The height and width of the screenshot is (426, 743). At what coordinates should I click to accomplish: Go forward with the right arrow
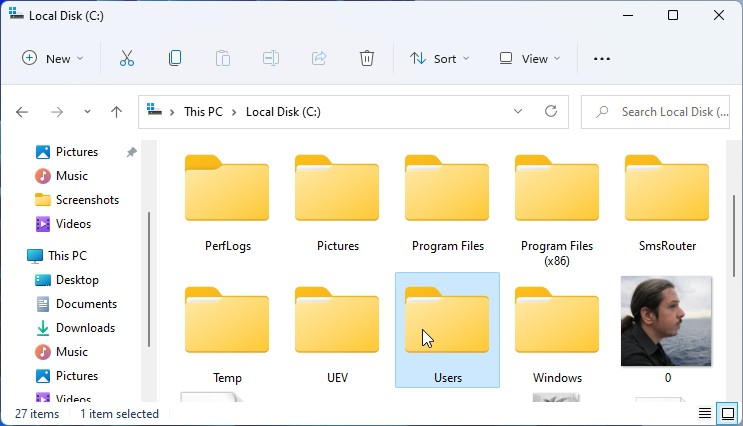(57, 112)
